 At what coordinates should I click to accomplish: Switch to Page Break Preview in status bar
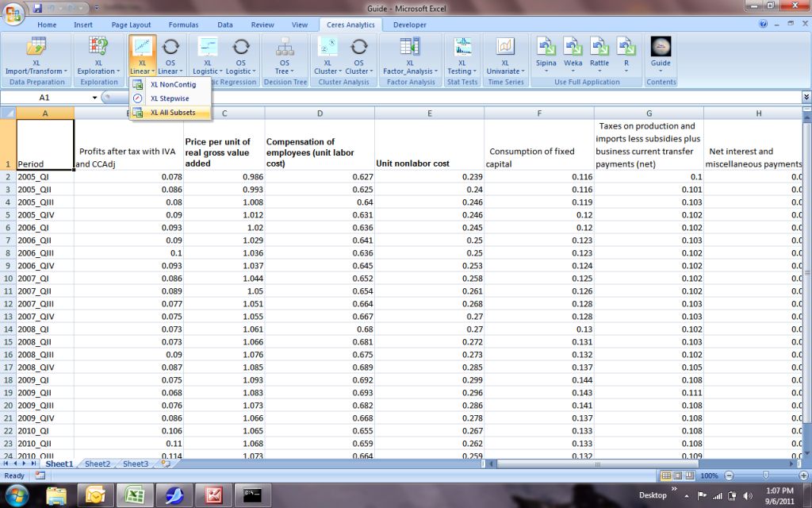click(689, 475)
